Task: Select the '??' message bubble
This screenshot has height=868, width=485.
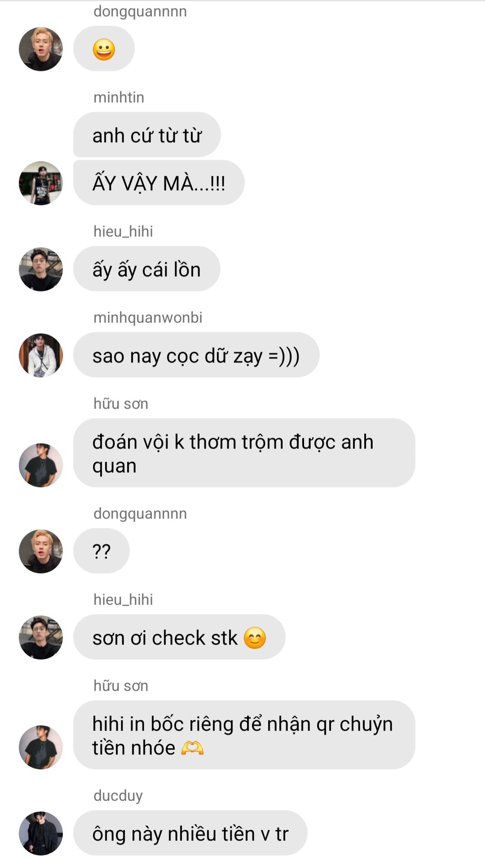Action: coord(101,551)
